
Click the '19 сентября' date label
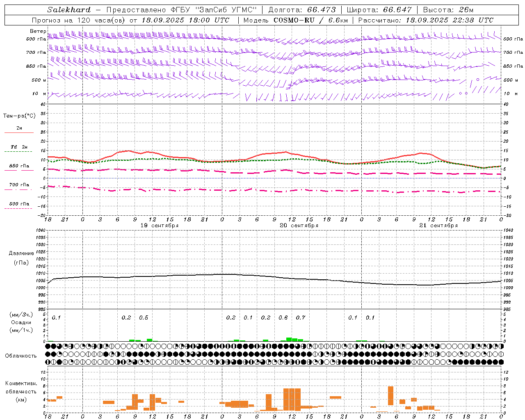160,226
